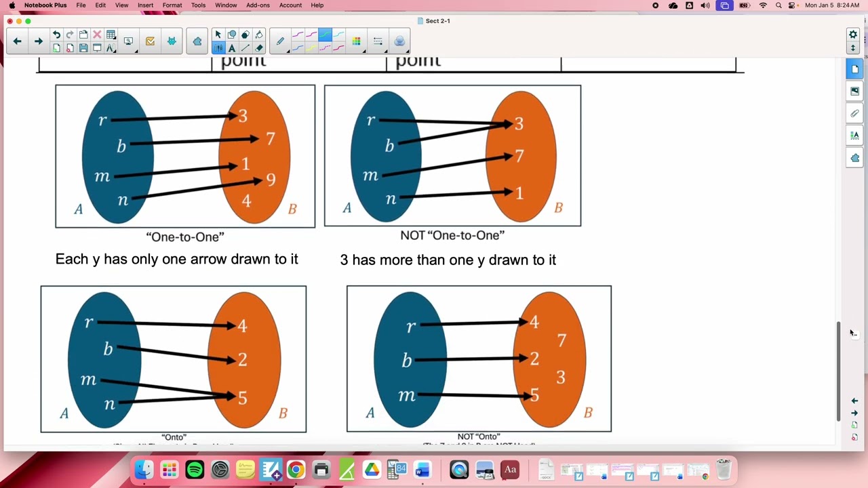This screenshot has height=488, width=868.
Task: Choose the yellow pen line style
Action: click(x=311, y=48)
